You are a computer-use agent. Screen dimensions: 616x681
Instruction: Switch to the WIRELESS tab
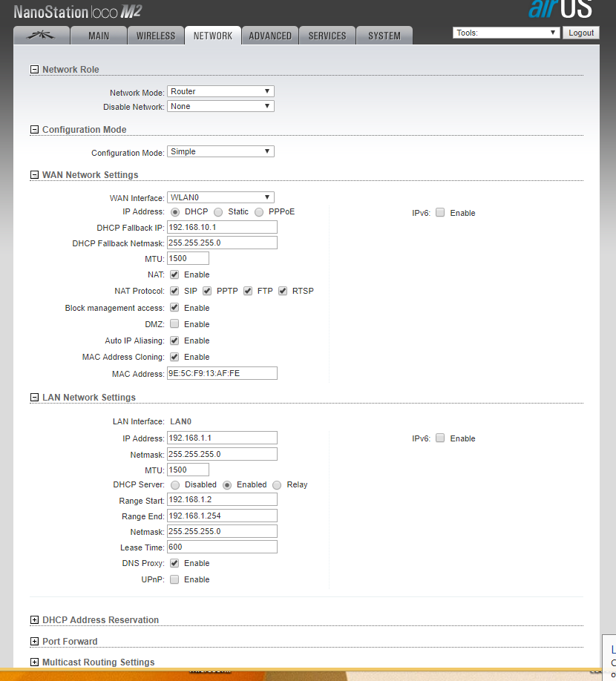156,36
